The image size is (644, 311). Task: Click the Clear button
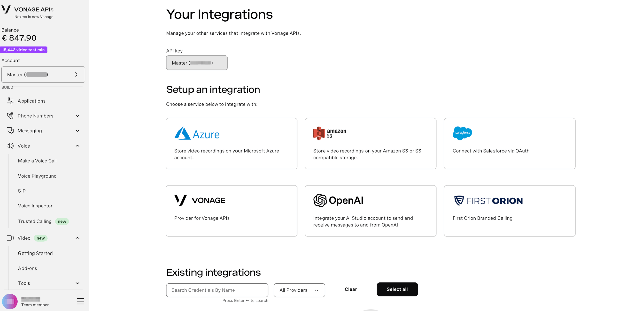(351, 289)
